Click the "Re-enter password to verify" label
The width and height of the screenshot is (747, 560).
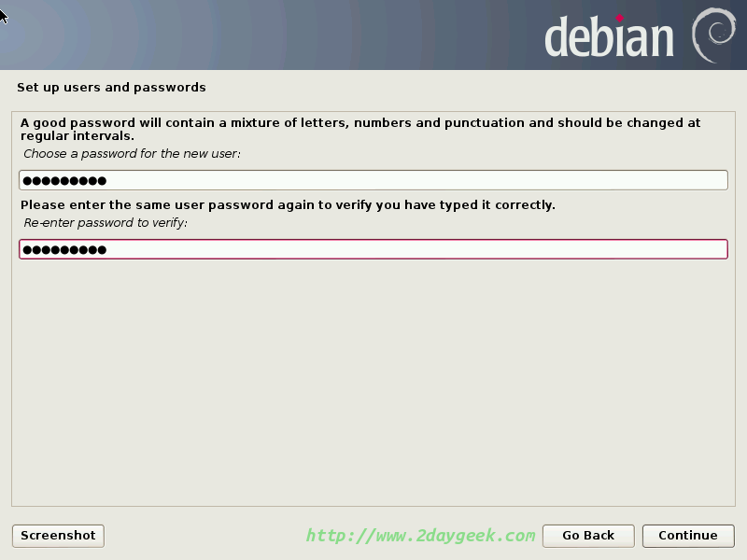106,223
